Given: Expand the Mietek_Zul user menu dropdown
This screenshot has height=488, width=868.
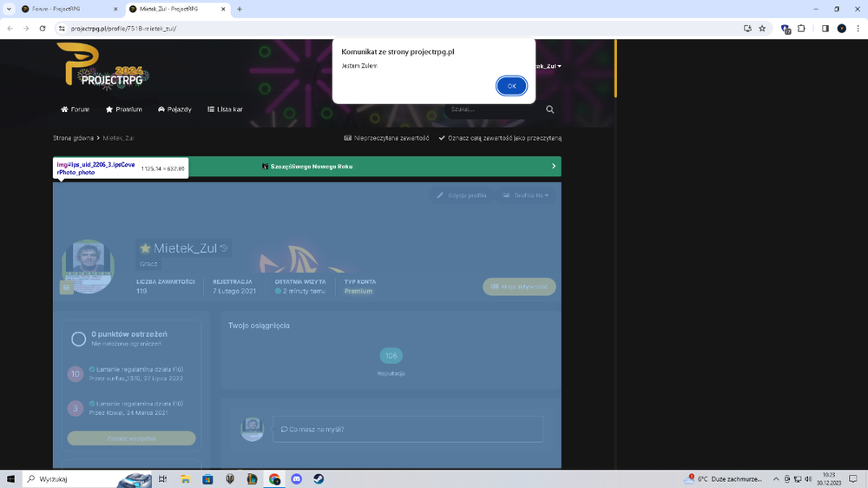Looking at the screenshot, I should tap(548, 66).
